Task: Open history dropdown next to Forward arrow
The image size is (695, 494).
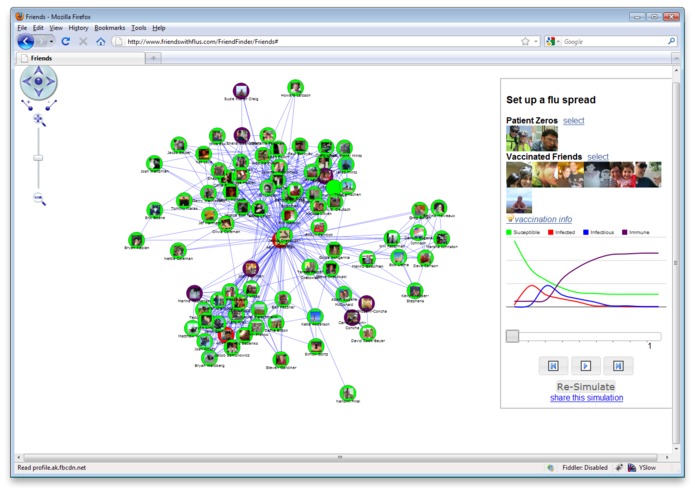Action: tap(51, 42)
